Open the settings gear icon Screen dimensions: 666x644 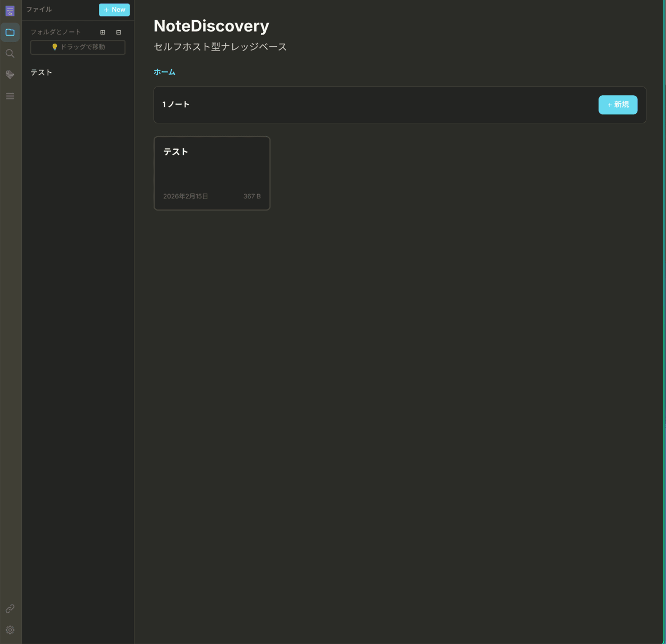[x=10, y=630]
